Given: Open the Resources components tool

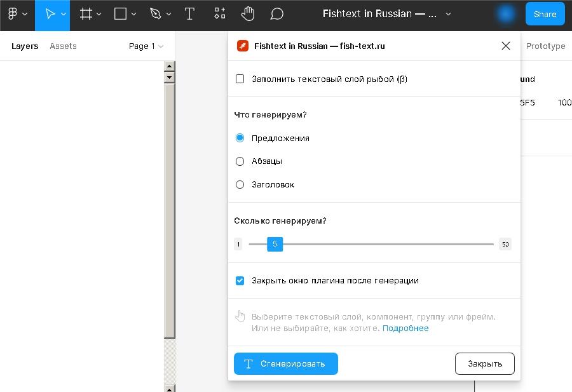Looking at the screenshot, I should click(219, 14).
